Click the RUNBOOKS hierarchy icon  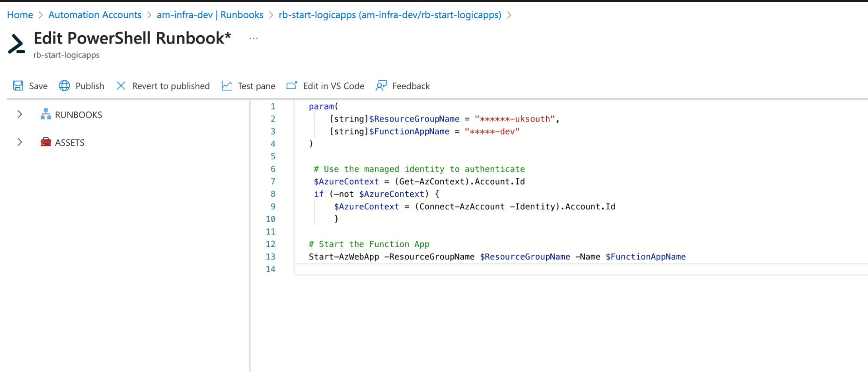(x=46, y=115)
